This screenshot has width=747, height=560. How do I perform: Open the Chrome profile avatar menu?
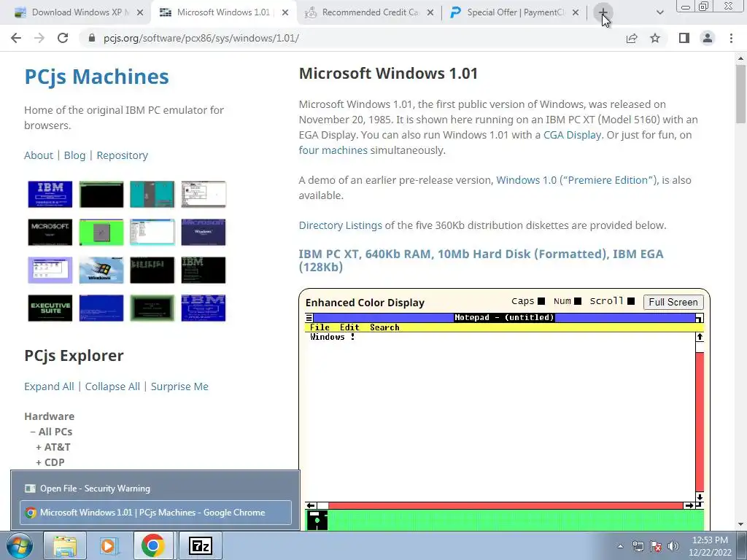click(708, 38)
